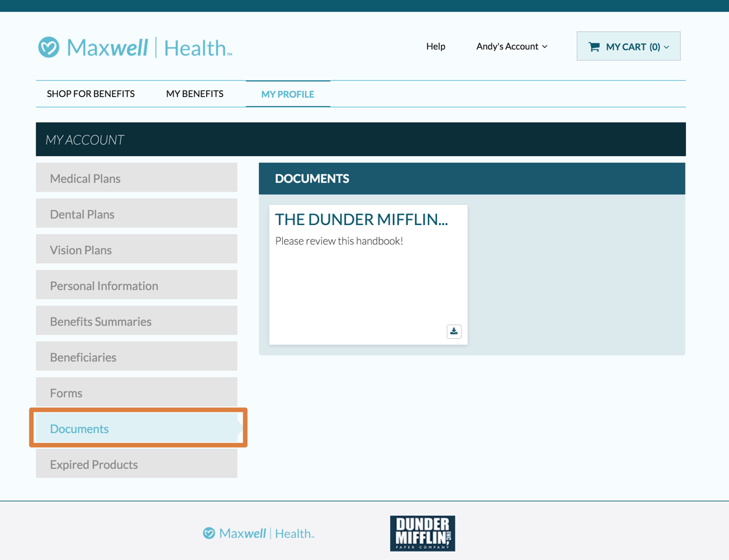Click the handbook download icon
This screenshot has width=729, height=560.
tap(454, 331)
